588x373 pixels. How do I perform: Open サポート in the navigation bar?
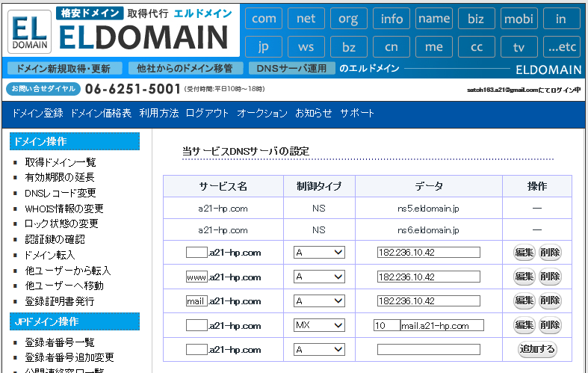tap(357, 113)
